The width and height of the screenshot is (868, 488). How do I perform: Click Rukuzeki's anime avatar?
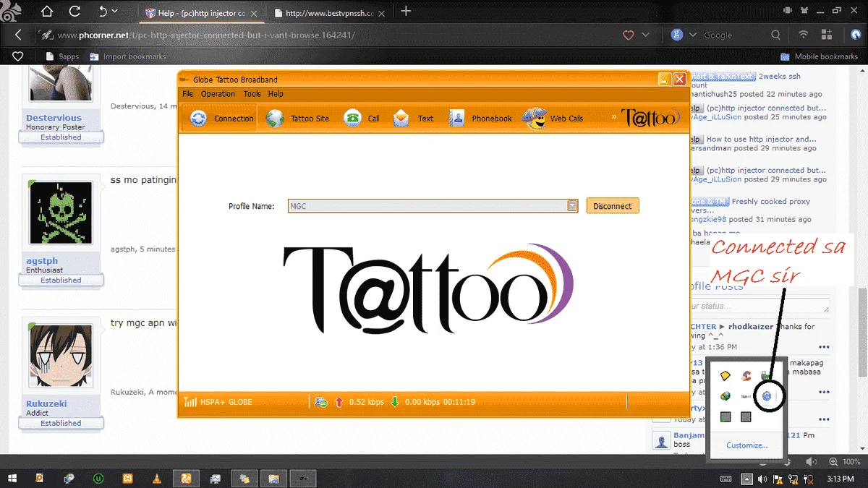coord(61,356)
